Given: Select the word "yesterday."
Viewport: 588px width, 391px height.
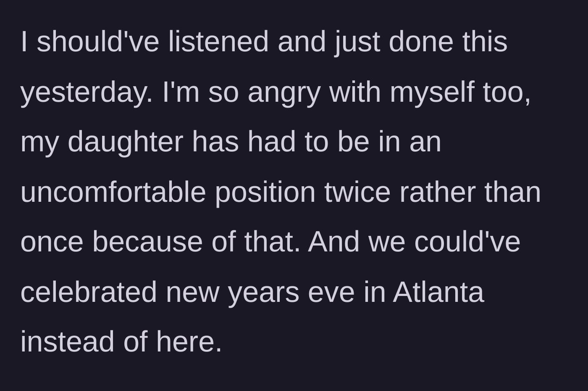Looking at the screenshot, I should pos(87,92).
